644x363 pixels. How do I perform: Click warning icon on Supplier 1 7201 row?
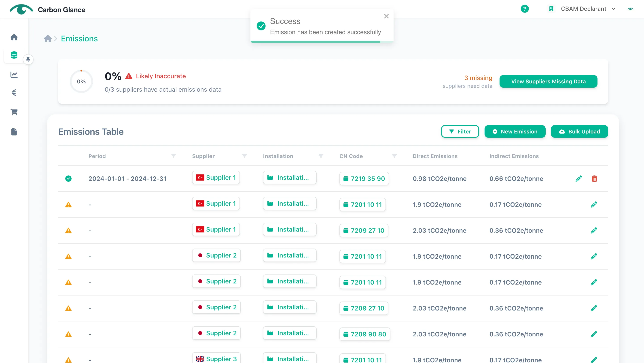68,205
